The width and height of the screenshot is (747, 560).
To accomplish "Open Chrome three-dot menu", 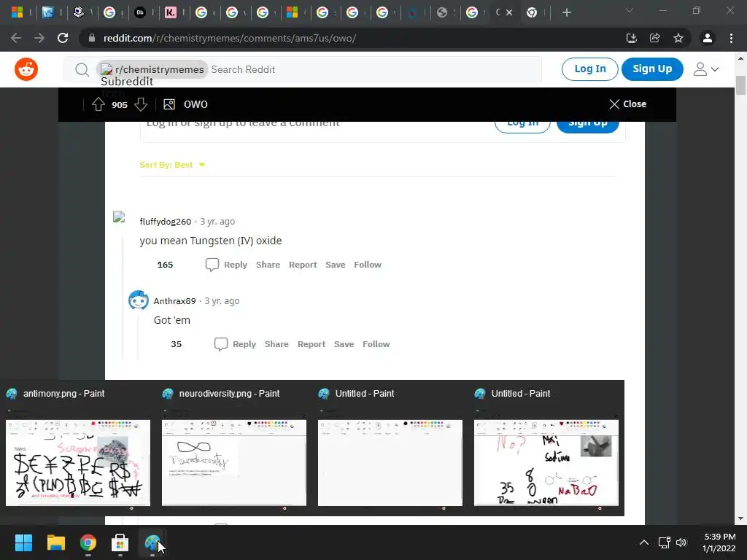I will pyautogui.click(x=731, y=38).
